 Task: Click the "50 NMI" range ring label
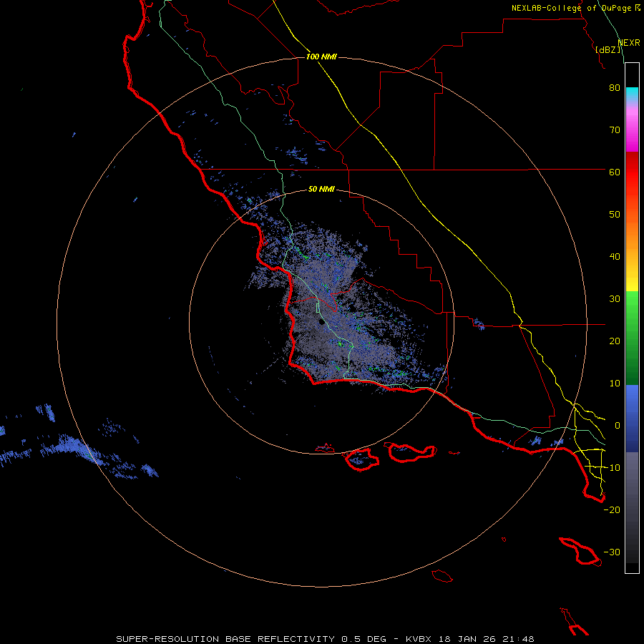pos(321,190)
